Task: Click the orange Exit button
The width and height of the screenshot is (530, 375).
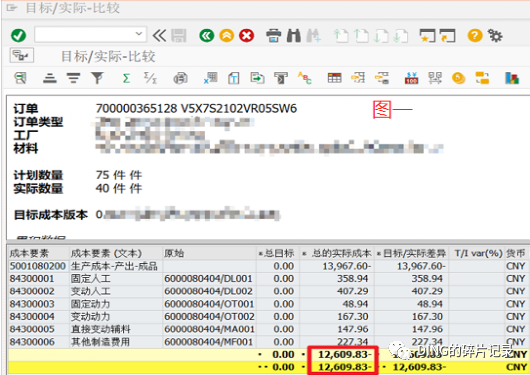Action: pos(226,36)
